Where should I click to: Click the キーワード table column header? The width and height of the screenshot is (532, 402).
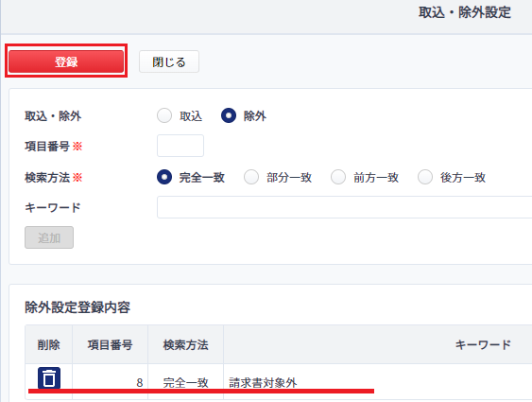[483, 344]
